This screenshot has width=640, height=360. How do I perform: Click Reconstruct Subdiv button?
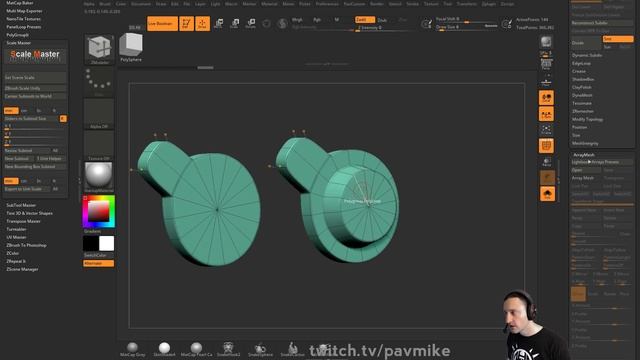click(602, 23)
